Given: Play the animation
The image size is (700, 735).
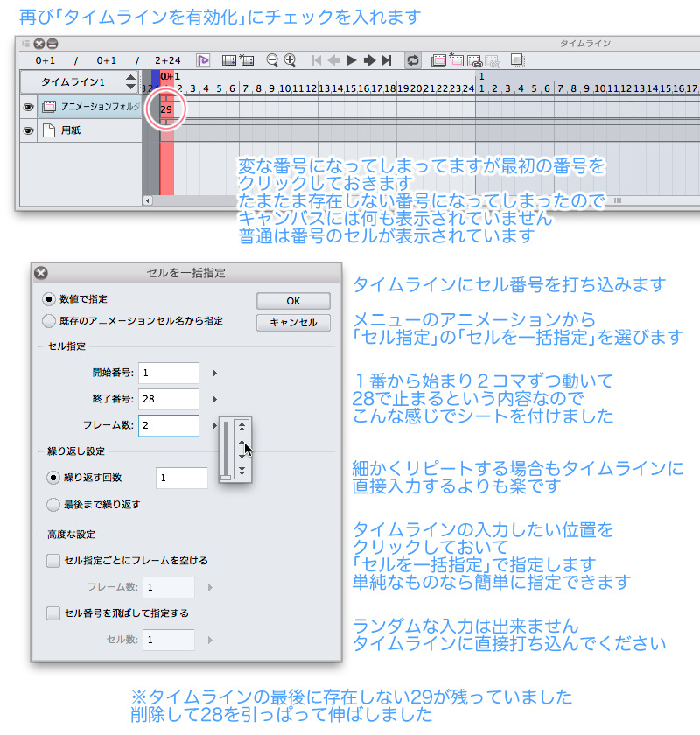Looking at the screenshot, I should click(x=352, y=60).
